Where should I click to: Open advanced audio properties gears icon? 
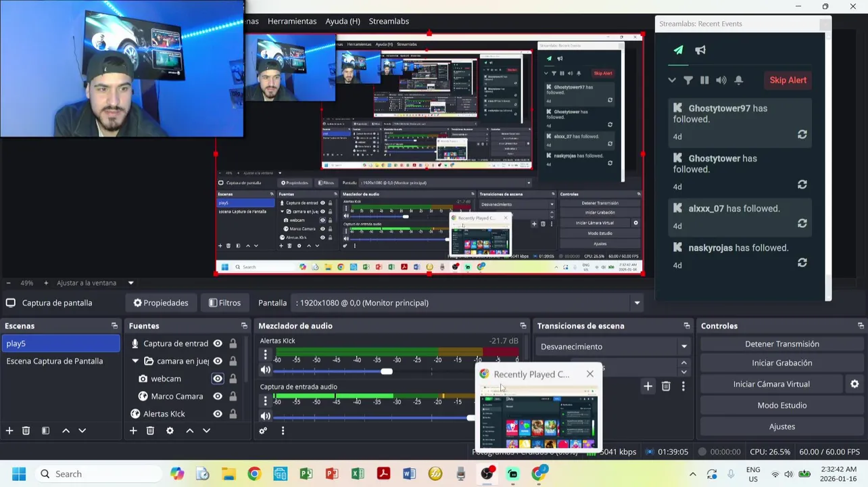pos(263,430)
